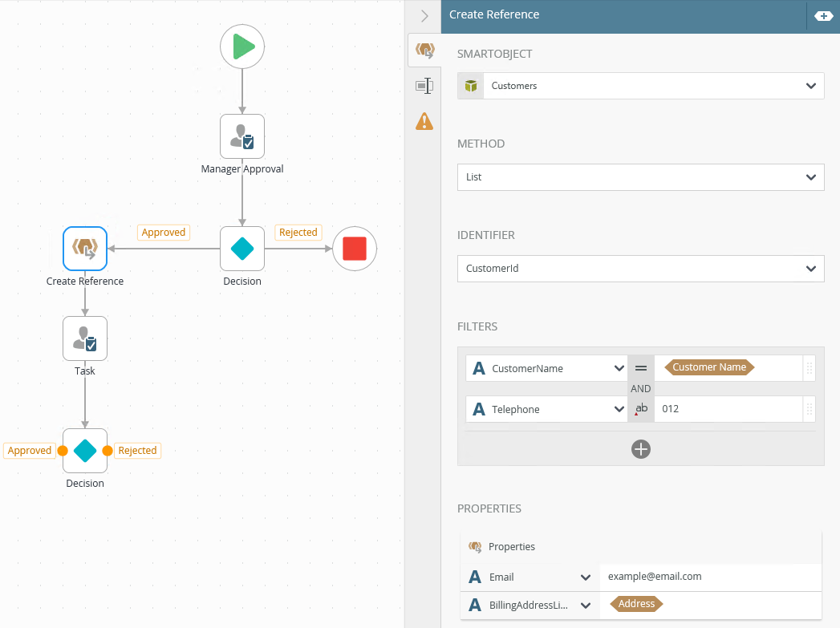Click the Manager Approval step label

242,169
